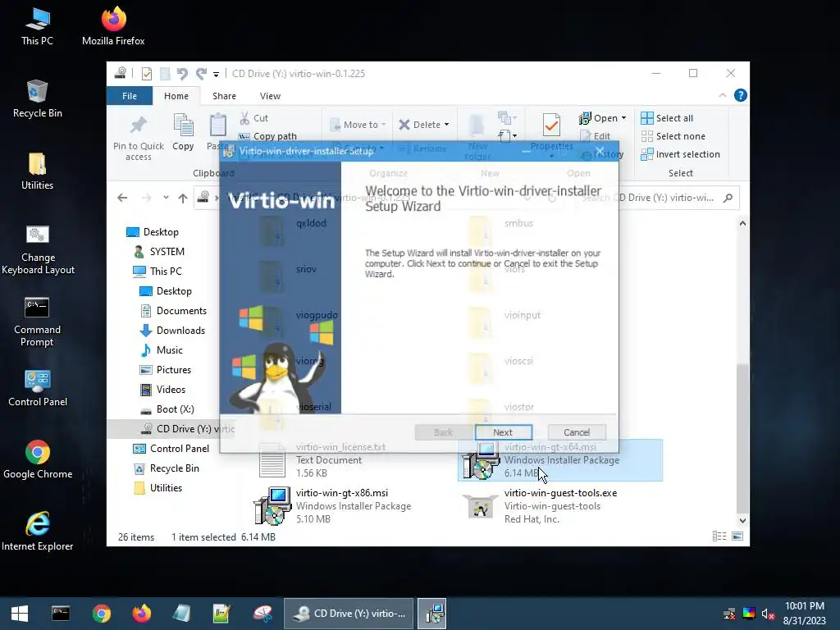Click Invert selection in ribbon

(x=680, y=154)
